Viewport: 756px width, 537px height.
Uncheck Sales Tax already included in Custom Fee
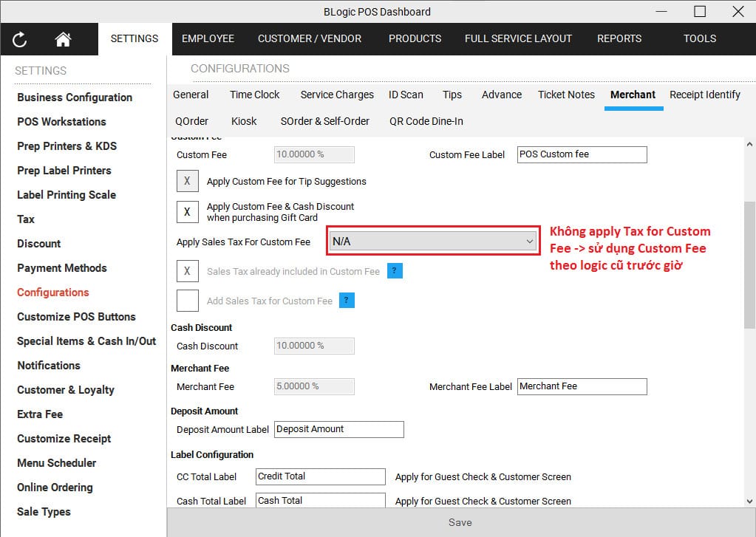pos(187,271)
